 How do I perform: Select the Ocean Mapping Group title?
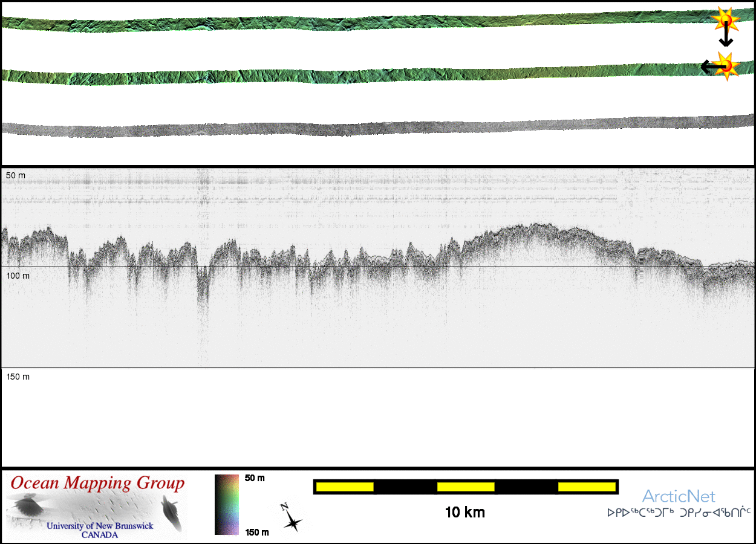point(97,483)
